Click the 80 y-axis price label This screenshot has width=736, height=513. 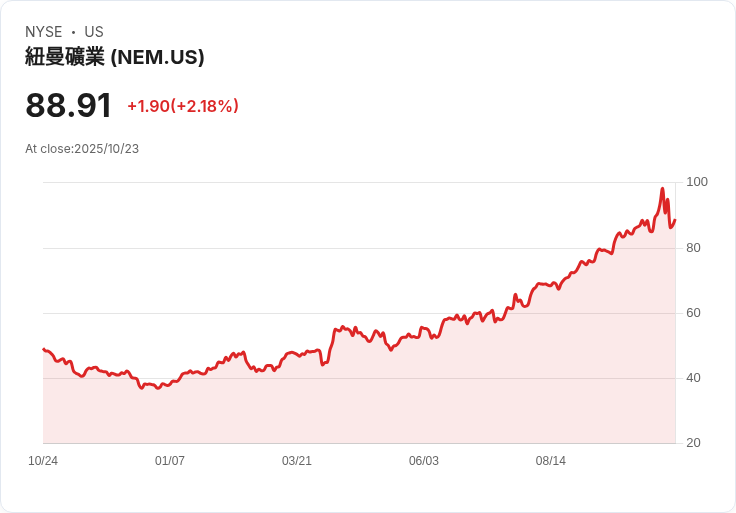point(694,248)
